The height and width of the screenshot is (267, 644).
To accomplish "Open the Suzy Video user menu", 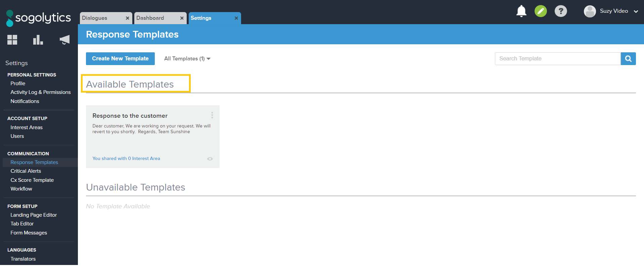I will pos(611,11).
